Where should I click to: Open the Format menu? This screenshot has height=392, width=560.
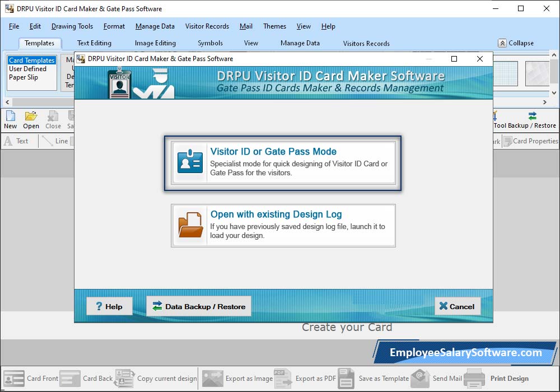(x=114, y=26)
